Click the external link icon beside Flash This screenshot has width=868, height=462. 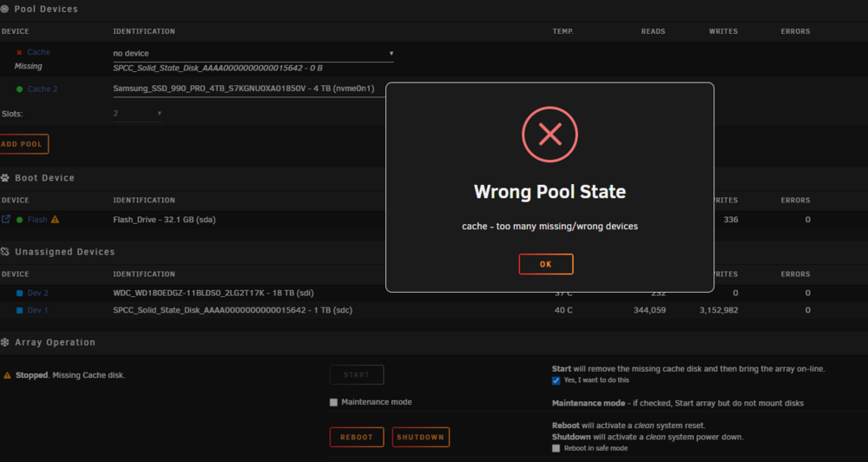(5, 220)
